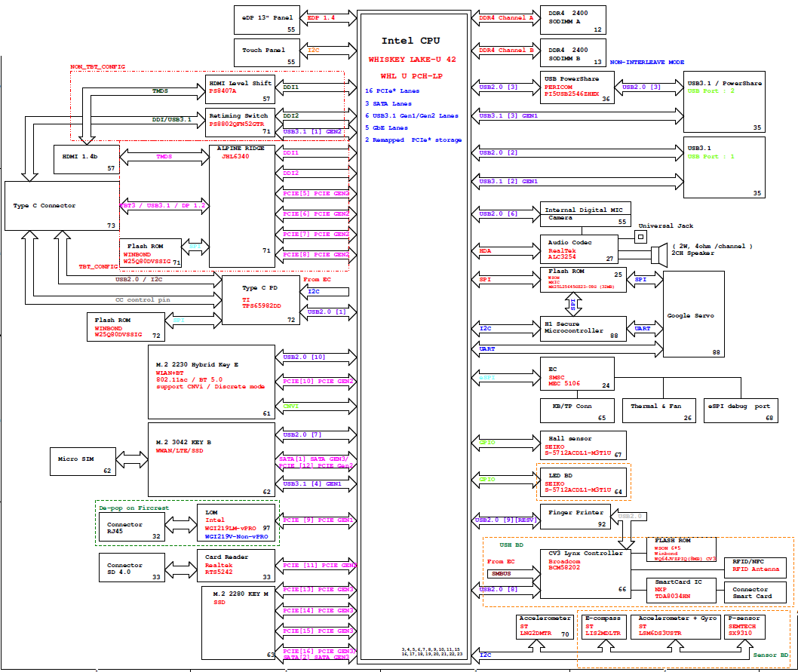Click the USB3.1 / PowerShare port 2 block

[x=724, y=102]
